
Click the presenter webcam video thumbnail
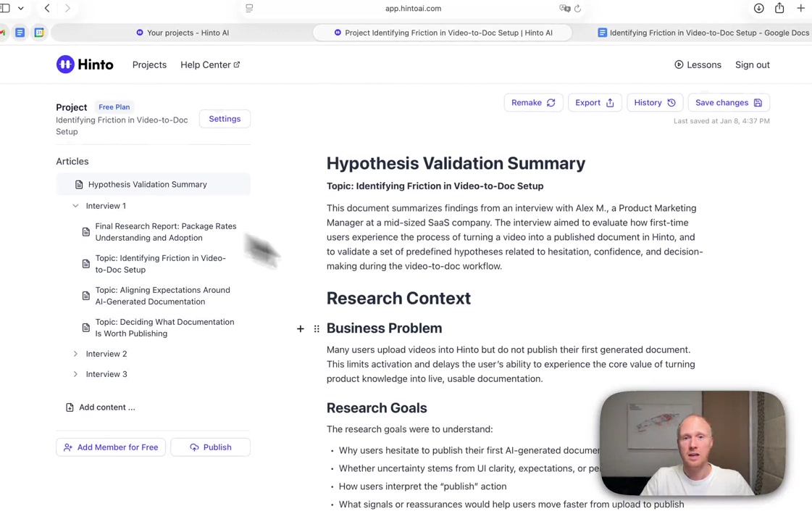(692, 443)
